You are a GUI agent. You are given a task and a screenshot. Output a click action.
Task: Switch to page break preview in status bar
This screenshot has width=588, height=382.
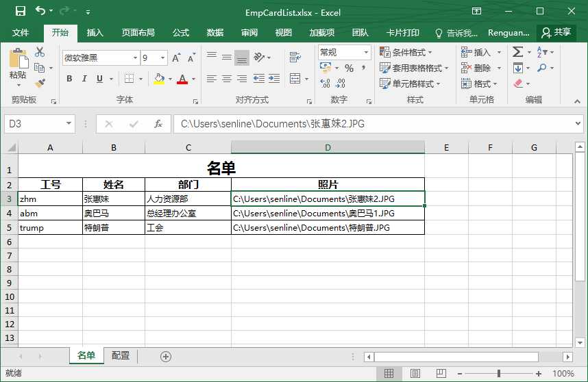click(x=441, y=373)
